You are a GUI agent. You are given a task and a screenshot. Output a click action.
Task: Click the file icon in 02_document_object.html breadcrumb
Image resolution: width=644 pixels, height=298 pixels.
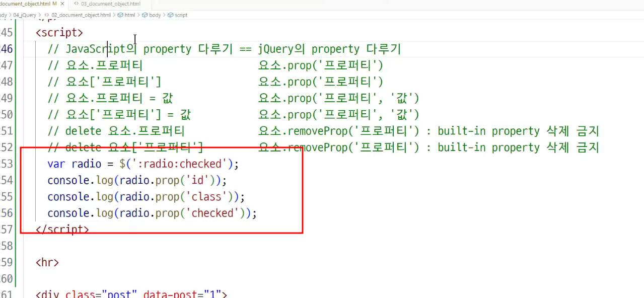tap(47, 15)
